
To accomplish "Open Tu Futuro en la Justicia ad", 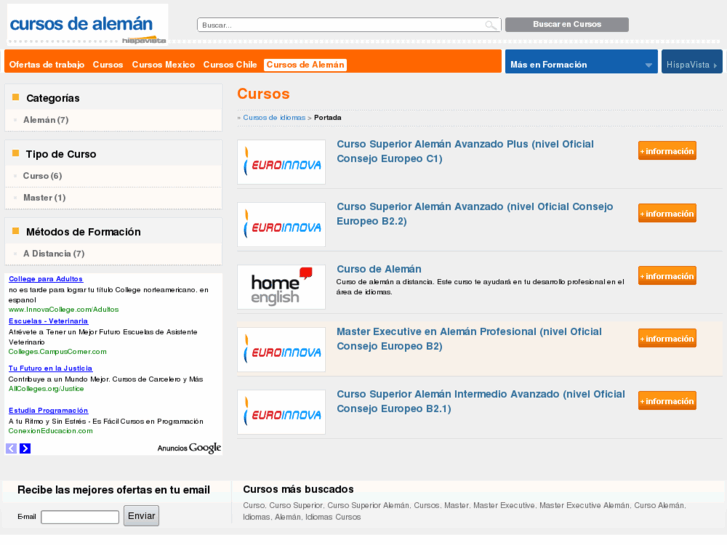I will [50, 368].
